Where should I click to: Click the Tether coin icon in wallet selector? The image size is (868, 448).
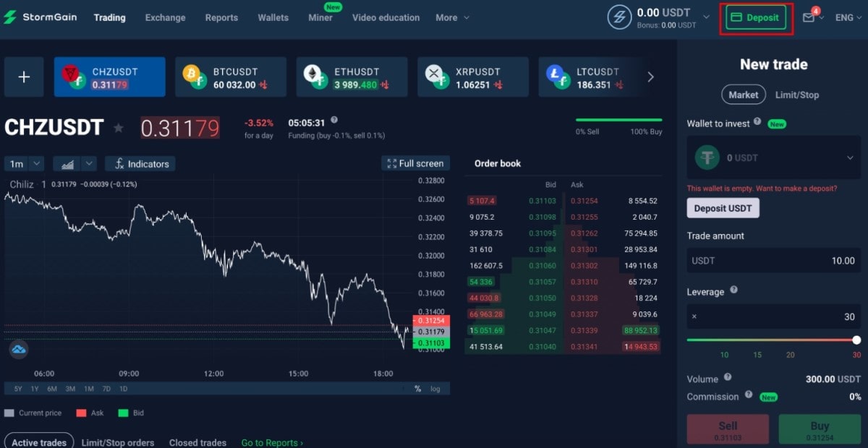707,158
